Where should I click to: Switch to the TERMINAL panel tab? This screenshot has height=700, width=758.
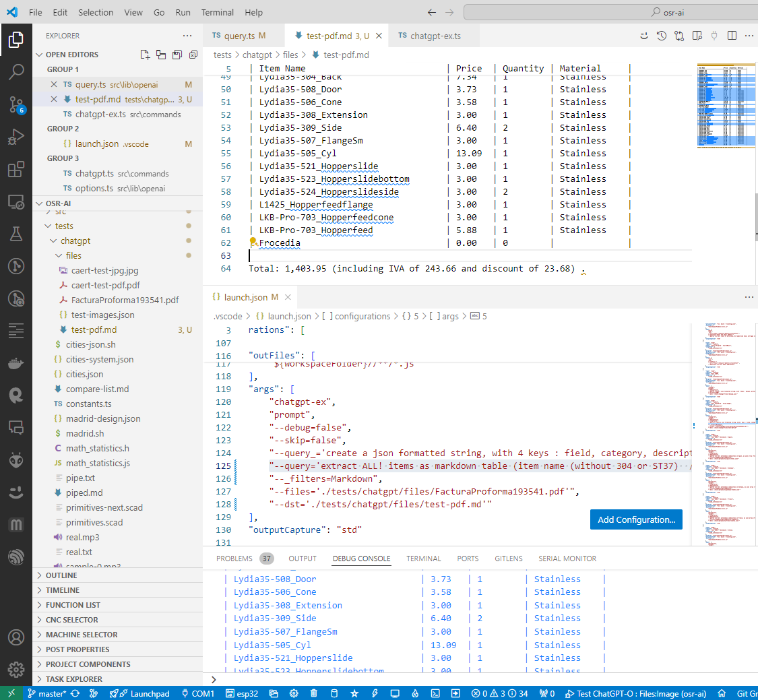pos(423,559)
